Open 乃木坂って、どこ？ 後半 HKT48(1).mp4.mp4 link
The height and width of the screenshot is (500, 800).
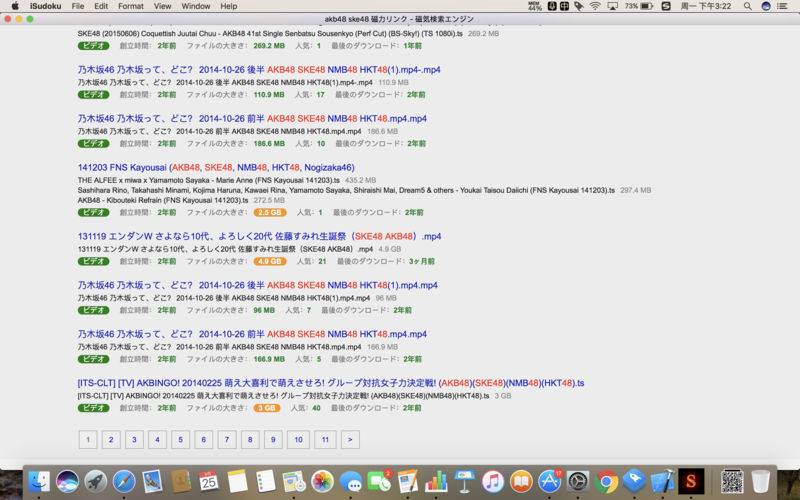coord(258,285)
